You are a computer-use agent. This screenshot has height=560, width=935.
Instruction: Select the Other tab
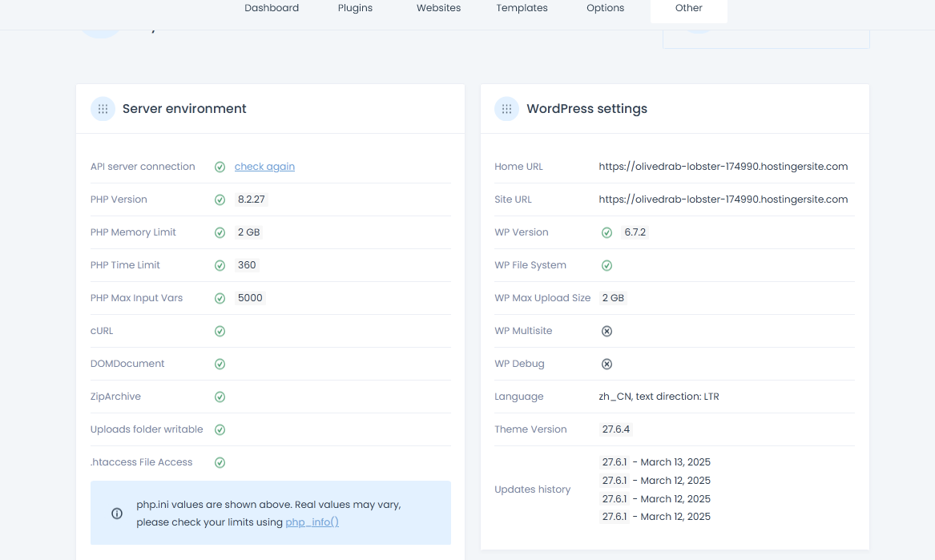[688, 8]
